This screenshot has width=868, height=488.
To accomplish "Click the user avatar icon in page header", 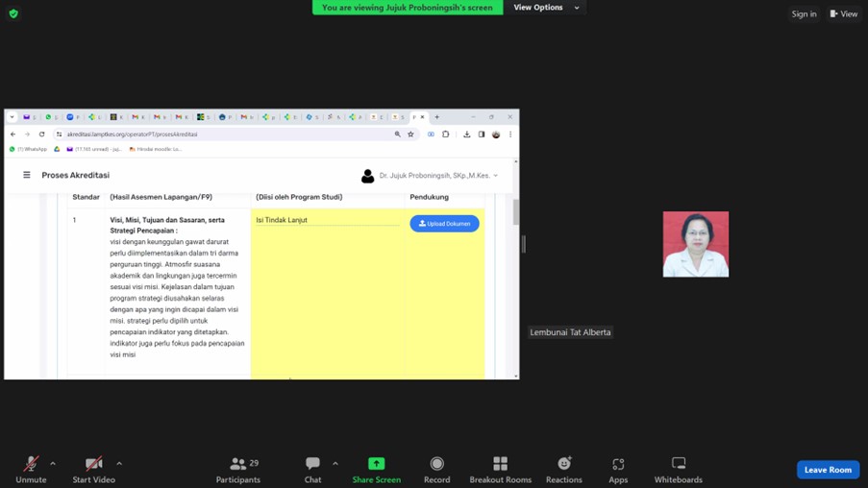I will pyautogui.click(x=367, y=176).
